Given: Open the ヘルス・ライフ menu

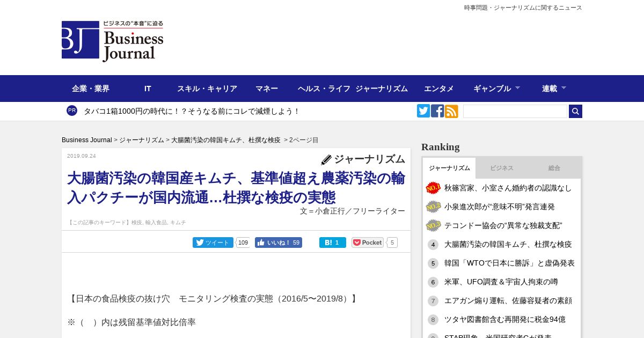Looking at the screenshot, I should pyautogui.click(x=324, y=89).
